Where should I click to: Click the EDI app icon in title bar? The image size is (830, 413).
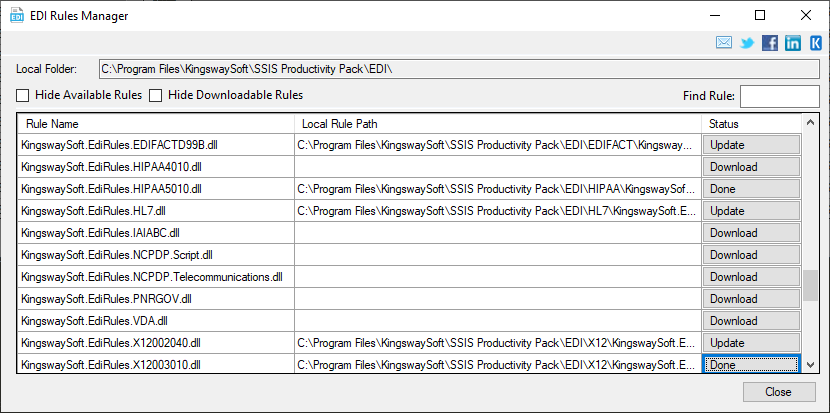(x=17, y=15)
